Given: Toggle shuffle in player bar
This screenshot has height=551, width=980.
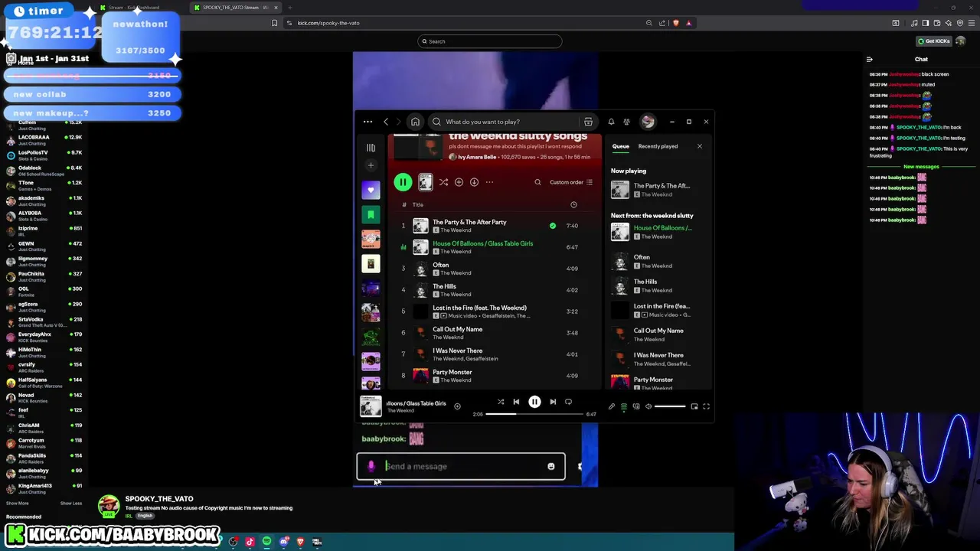Looking at the screenshot, I should tap(501, 402).
